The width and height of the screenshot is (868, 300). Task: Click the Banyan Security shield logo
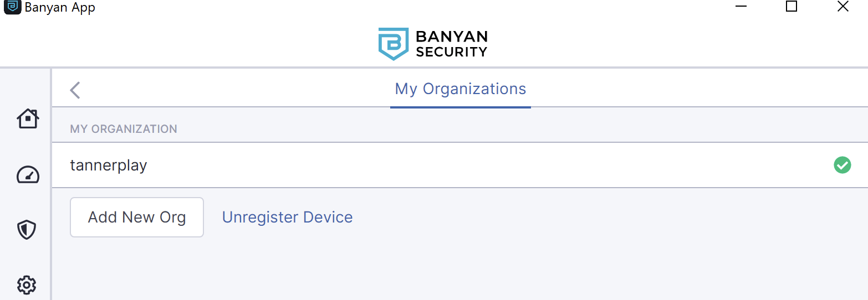[x=393, y=44]
